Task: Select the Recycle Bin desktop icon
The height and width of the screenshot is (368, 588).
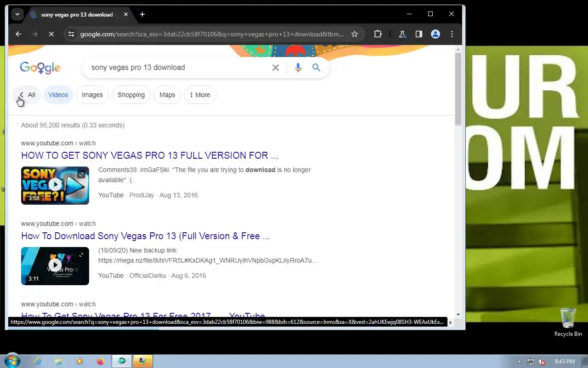Action: click(x=568, y=322)
